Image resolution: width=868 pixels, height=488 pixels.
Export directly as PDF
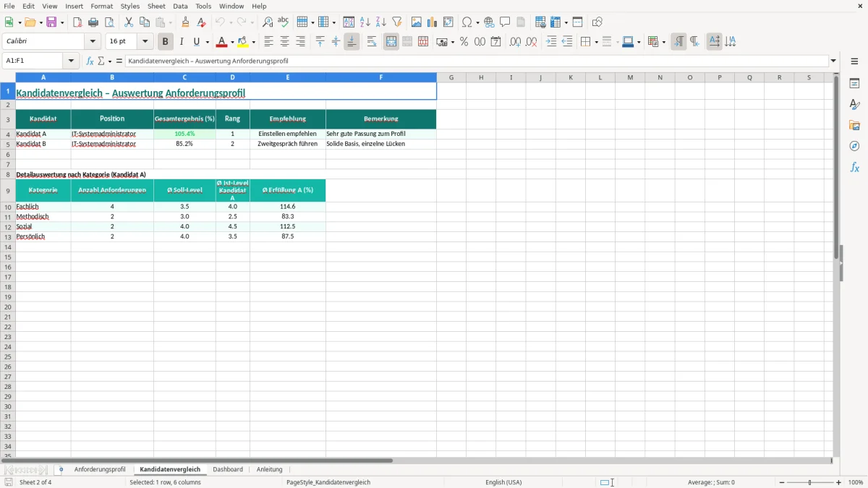point(77,22)
